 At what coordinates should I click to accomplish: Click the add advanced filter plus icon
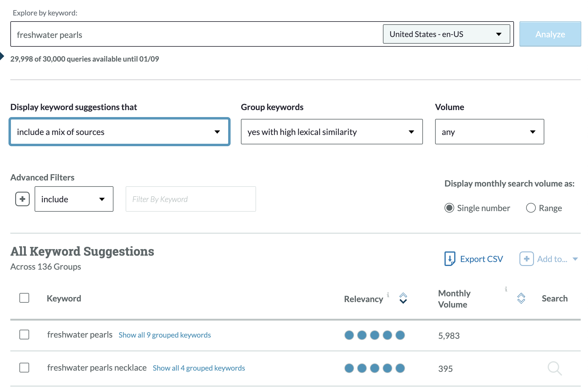tap(22, 199)
